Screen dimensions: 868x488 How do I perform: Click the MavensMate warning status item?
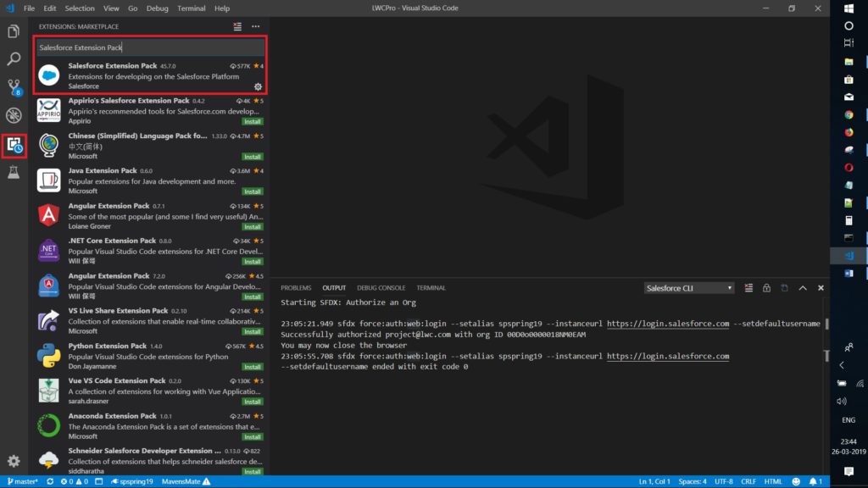(186, 481)
